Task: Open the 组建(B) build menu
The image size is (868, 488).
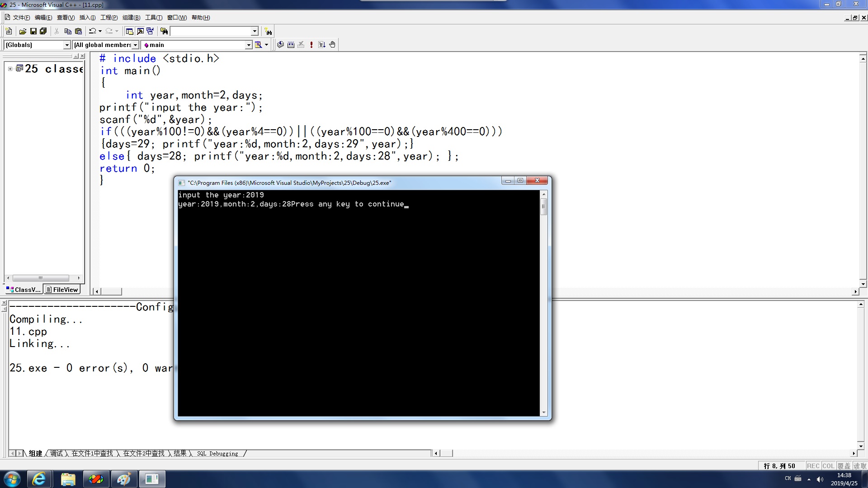Action: pos(131,18)
